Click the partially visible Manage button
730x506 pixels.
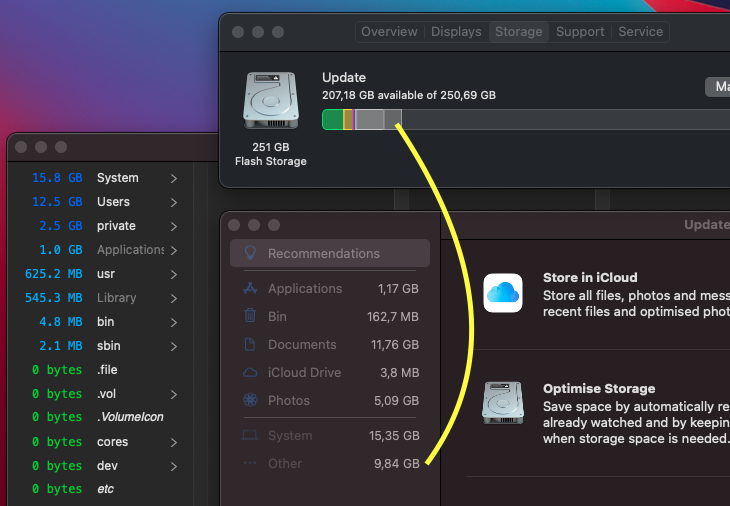point(719,87)
